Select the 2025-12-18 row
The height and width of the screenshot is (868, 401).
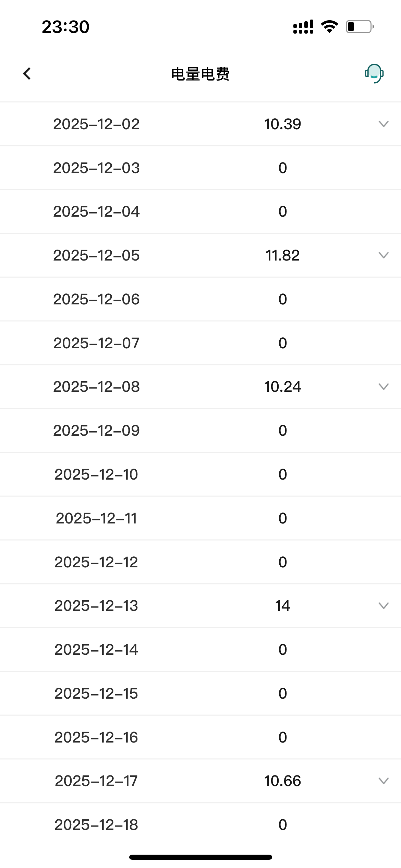pos(96,825)
